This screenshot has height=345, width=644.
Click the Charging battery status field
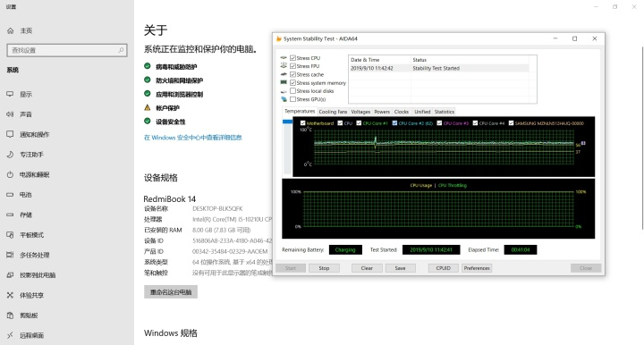tap(345, 250)
